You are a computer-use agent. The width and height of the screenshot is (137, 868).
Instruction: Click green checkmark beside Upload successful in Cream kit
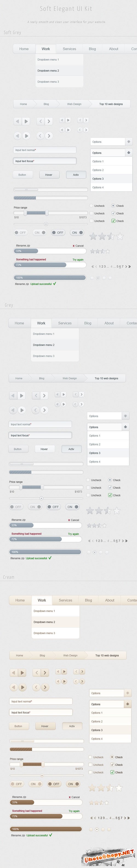pos(51,835)
